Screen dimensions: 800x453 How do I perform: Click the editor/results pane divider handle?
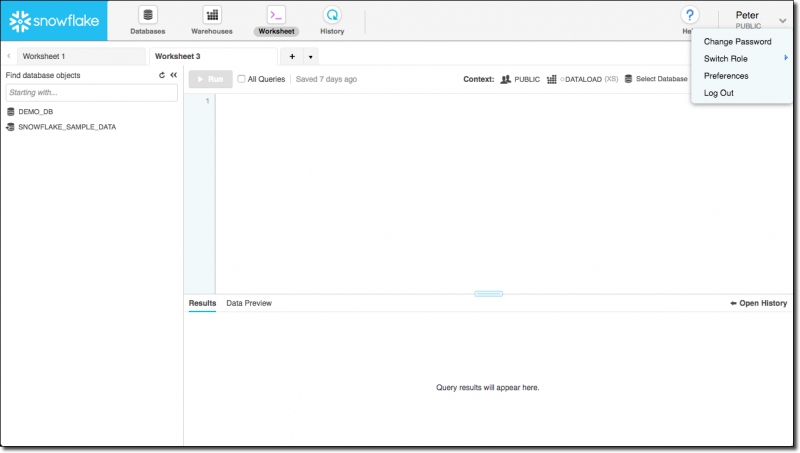(488, 294)
